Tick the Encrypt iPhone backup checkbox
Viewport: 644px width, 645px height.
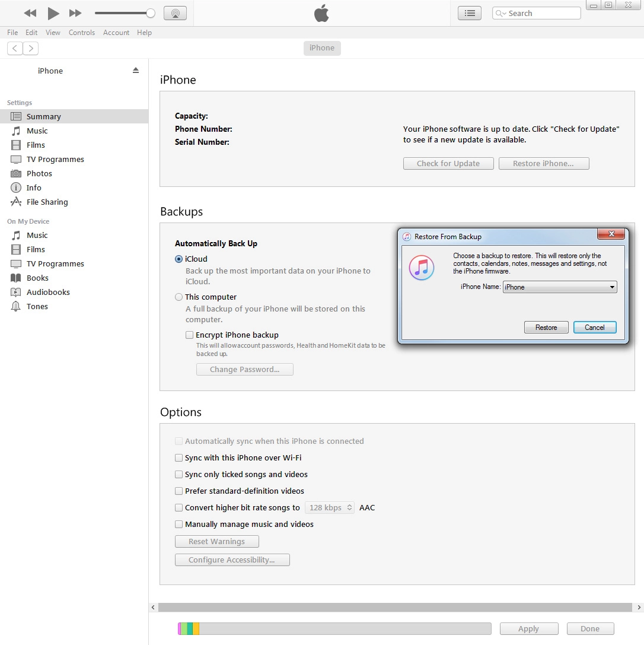[190, 335]
